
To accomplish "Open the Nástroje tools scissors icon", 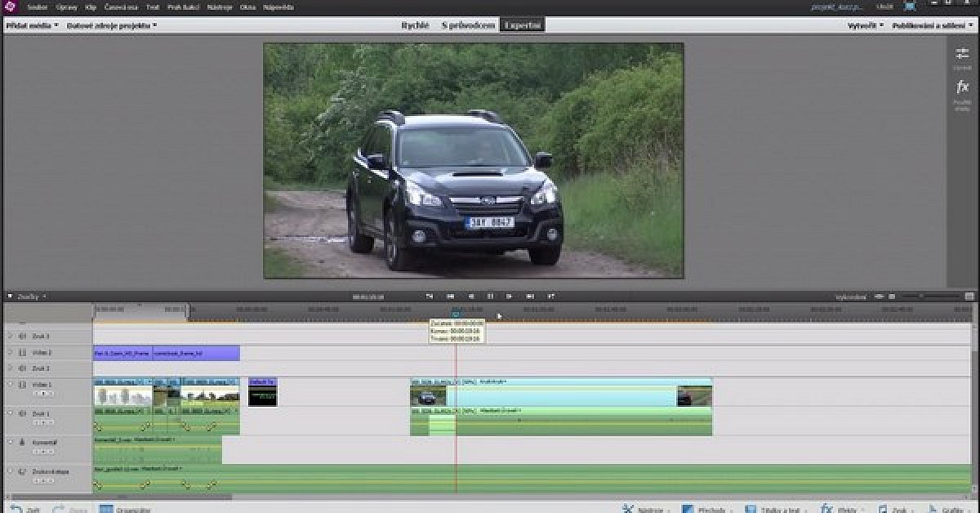I will (628, 509).
